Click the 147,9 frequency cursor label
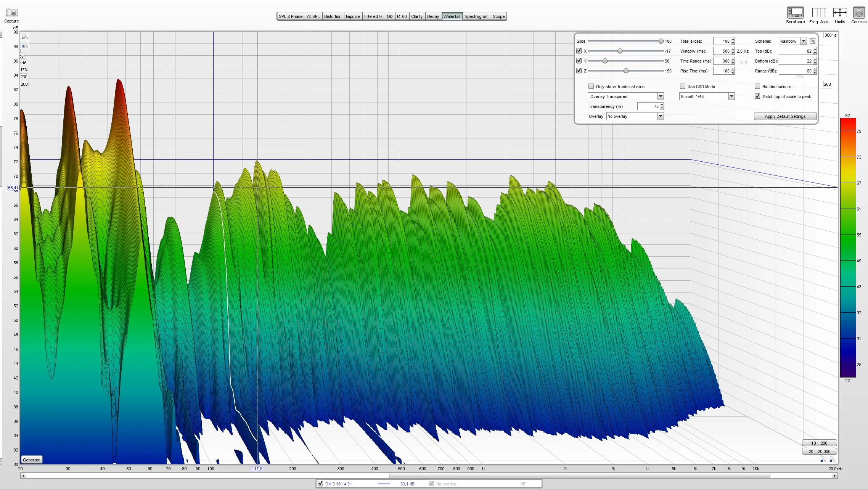Screen dimensions: 868x490 (x=257, y=469)
